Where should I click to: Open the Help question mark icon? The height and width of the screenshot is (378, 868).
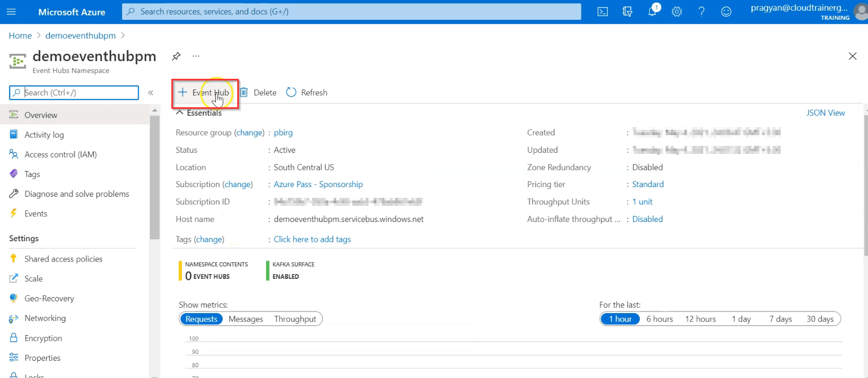[x=701, y=11]
